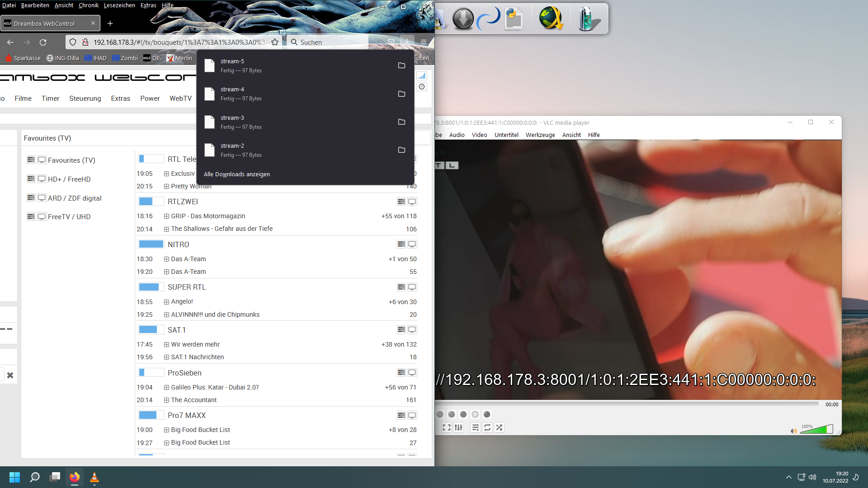Screen dimensions: 868x488
Task: Select the FreeTV / UHD bouquet
Action: [69, 216]
